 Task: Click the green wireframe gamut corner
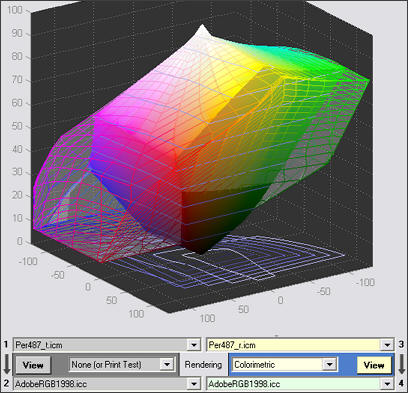point(368,80)
